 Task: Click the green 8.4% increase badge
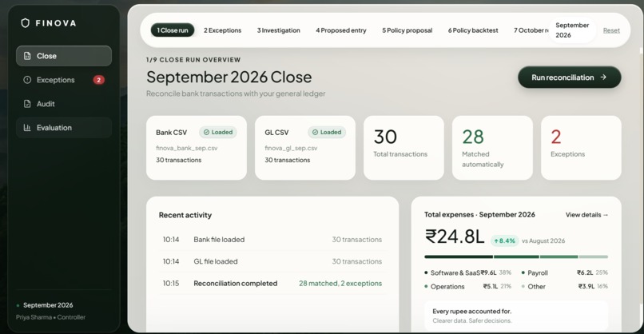(504, 241)
